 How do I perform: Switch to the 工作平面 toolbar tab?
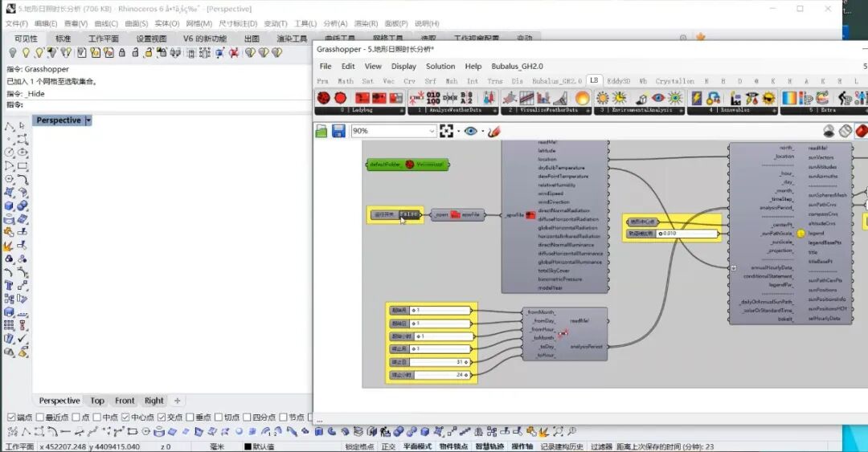tap(104, 39)
